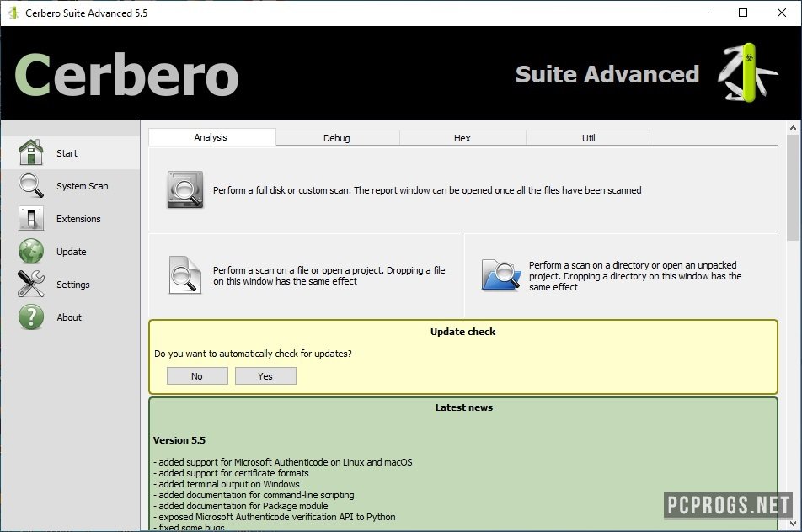Click the directory scan folder icon
Screen dimensions: 802x532
(500, 275)
